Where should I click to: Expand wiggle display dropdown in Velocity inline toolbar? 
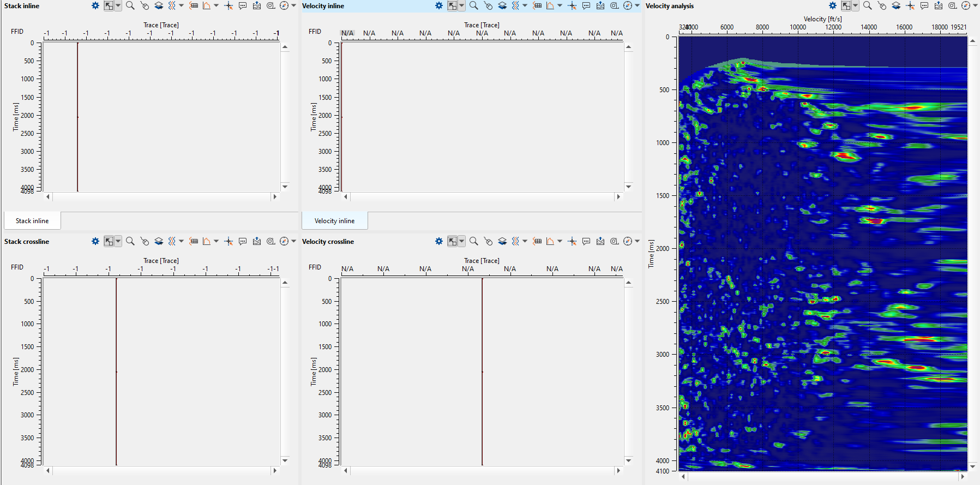click(525, 6)
